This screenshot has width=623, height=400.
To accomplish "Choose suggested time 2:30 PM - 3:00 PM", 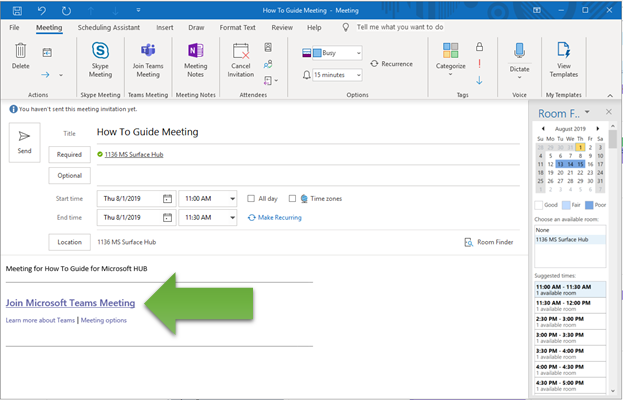I will [570, 322].
